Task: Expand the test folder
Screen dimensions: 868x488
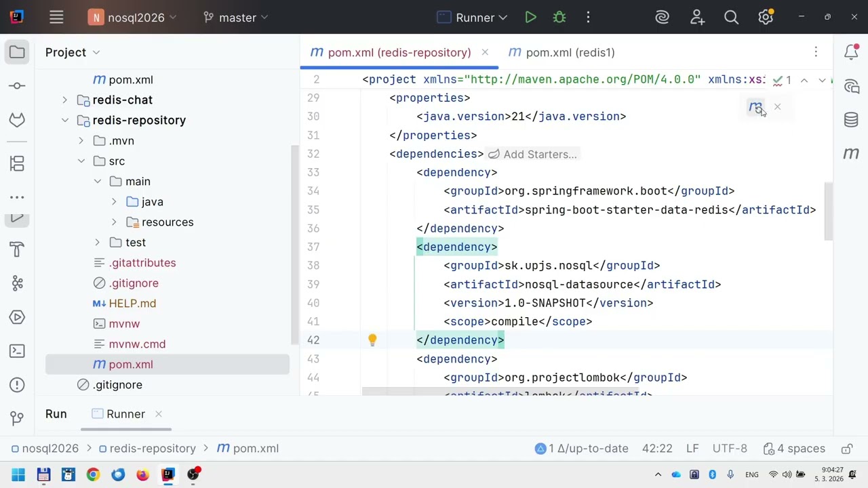Action: pyautogui.click(x=97, y=242)
